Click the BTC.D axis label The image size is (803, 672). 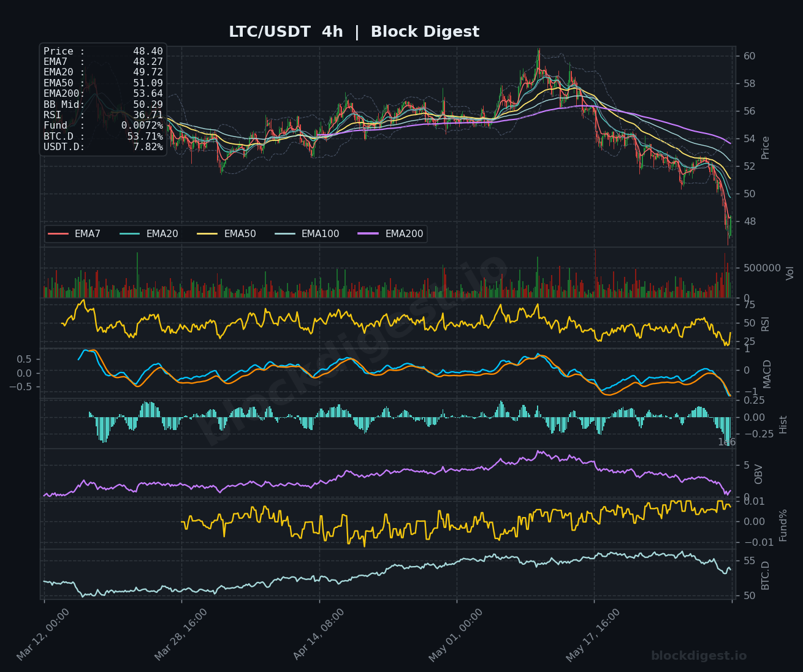[765, 575]
